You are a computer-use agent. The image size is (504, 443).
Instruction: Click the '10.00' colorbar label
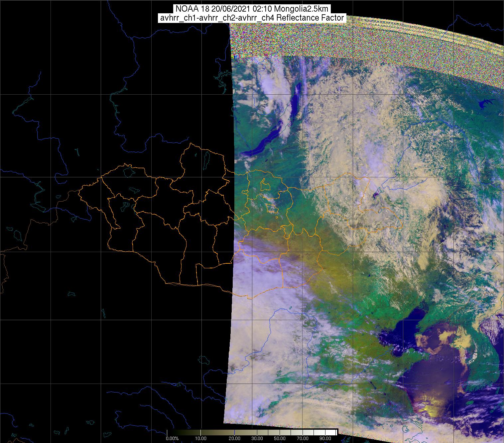(201, 439)
